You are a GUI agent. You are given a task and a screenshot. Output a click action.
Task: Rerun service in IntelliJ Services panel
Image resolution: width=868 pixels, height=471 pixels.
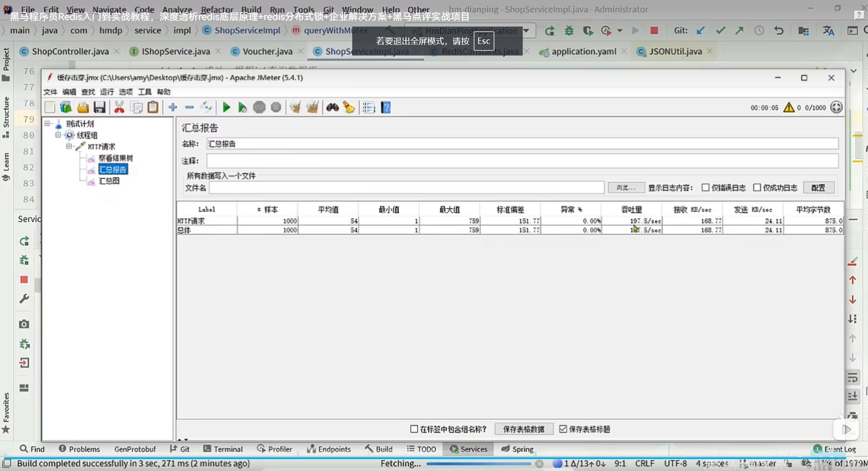tap(24, 241)
